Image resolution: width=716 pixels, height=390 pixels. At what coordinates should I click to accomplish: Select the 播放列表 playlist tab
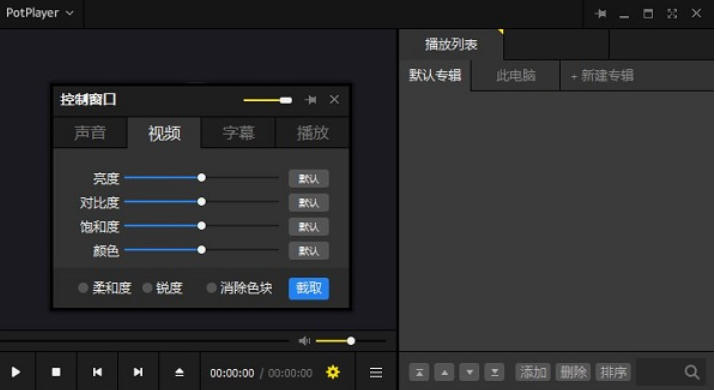(x=451, y=44)
